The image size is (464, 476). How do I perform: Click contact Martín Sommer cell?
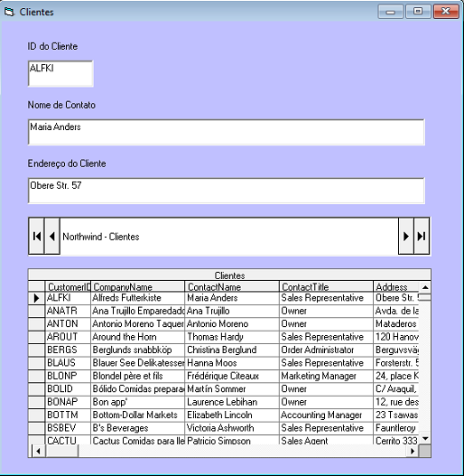click(232, 389)
